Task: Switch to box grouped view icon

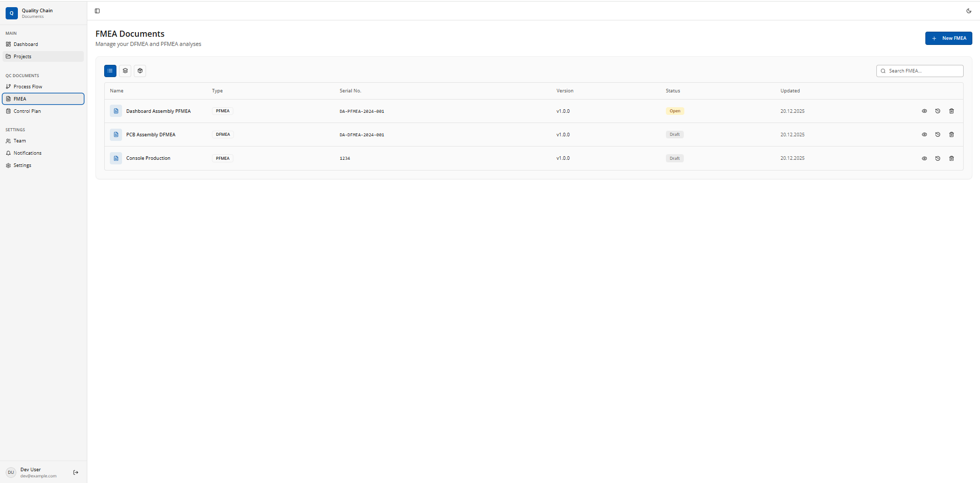Action: [140, 71]
